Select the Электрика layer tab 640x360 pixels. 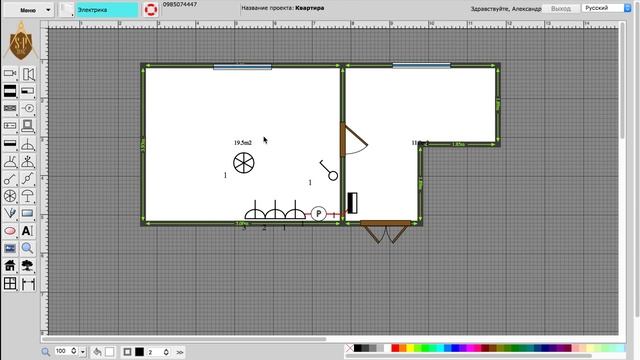(107, 10)
